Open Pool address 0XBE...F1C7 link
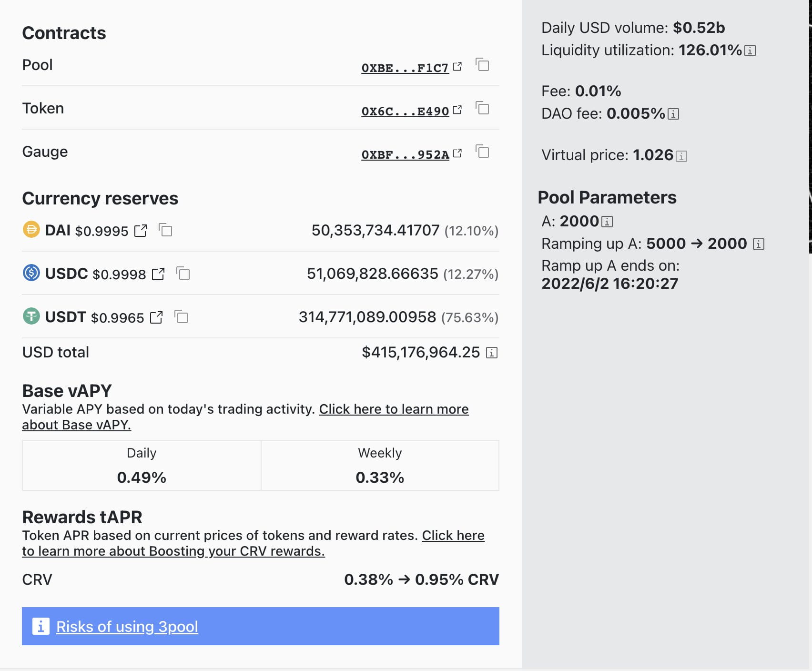 pyautogui.click(x=405, y=68)
